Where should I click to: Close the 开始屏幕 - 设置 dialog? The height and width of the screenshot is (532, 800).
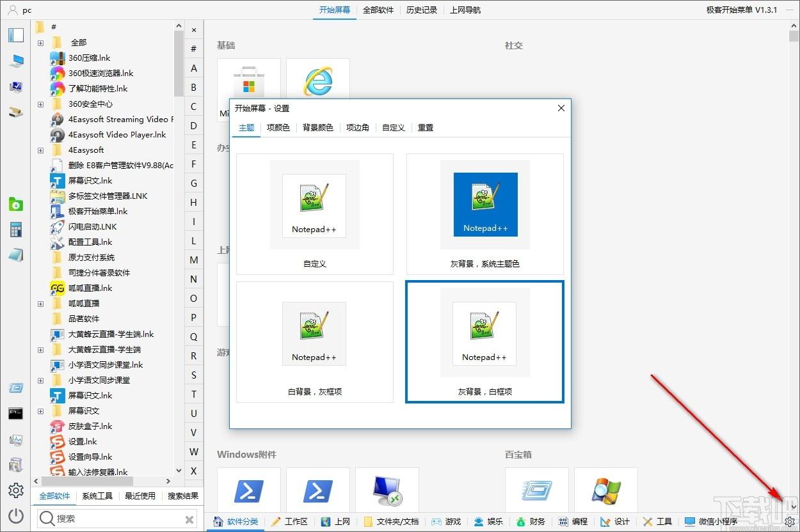pyautogui.click(x=561, y=108)
